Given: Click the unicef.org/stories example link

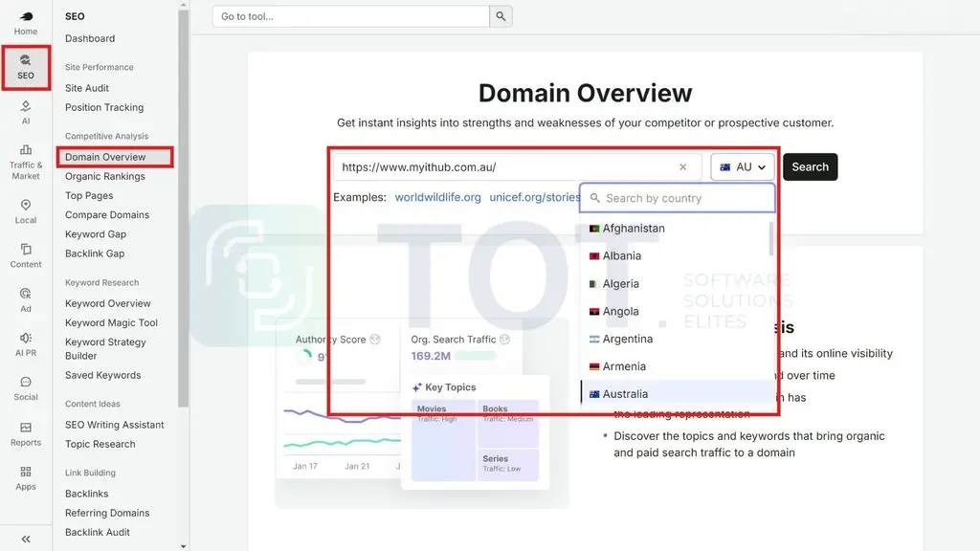Looking at the screenshot, I should click(x=534, y=197).
